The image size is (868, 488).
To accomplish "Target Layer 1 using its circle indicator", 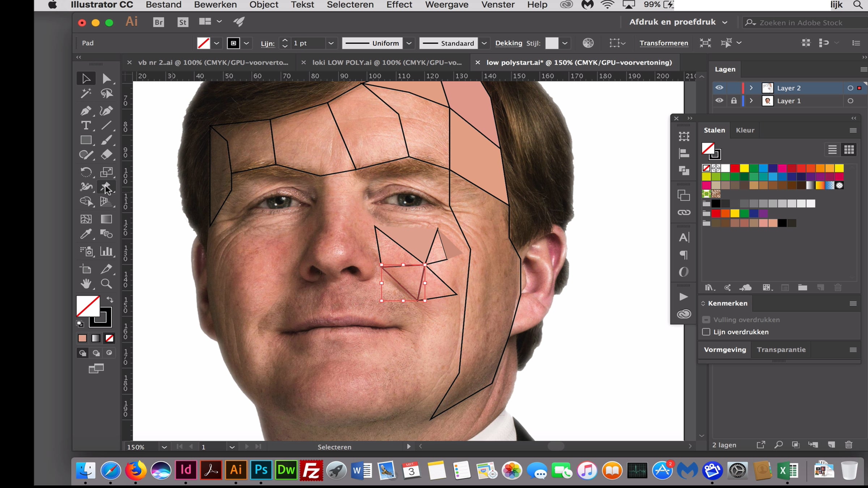I will pyautogui.click(x=850, y=101).
